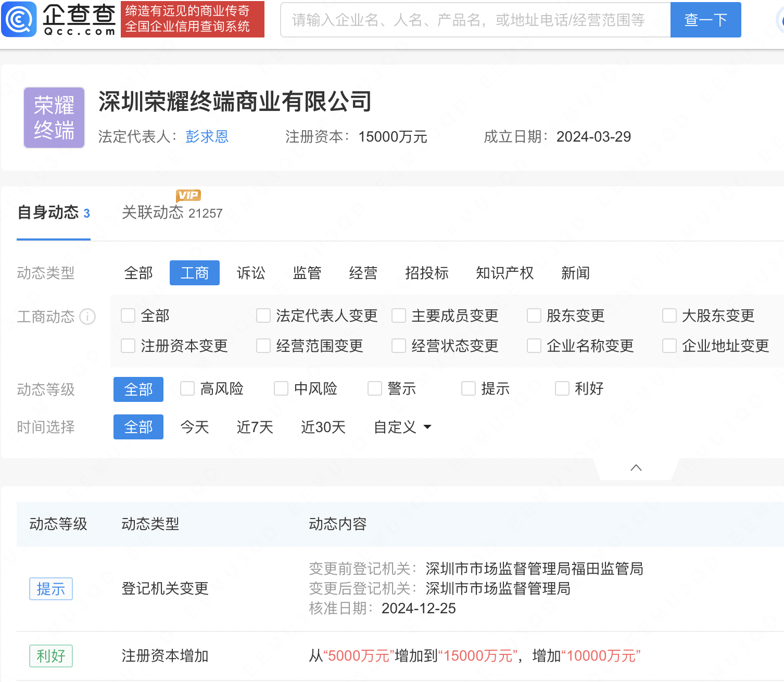Filter by 今天
Image resolution: width=784 pixels, height=682 pixels.
tap(195, 427)
